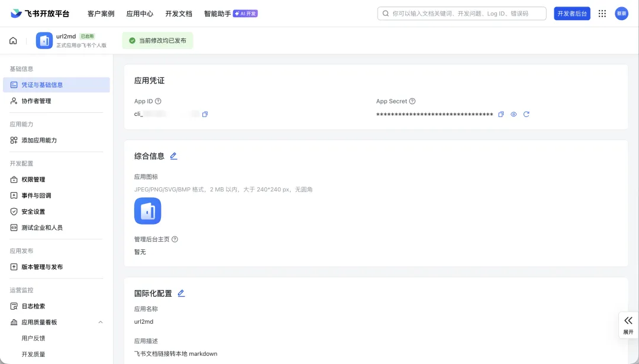639x364 pixels.
Task: Select 权限管理 in the sidebar
Action: pos(33,179)
